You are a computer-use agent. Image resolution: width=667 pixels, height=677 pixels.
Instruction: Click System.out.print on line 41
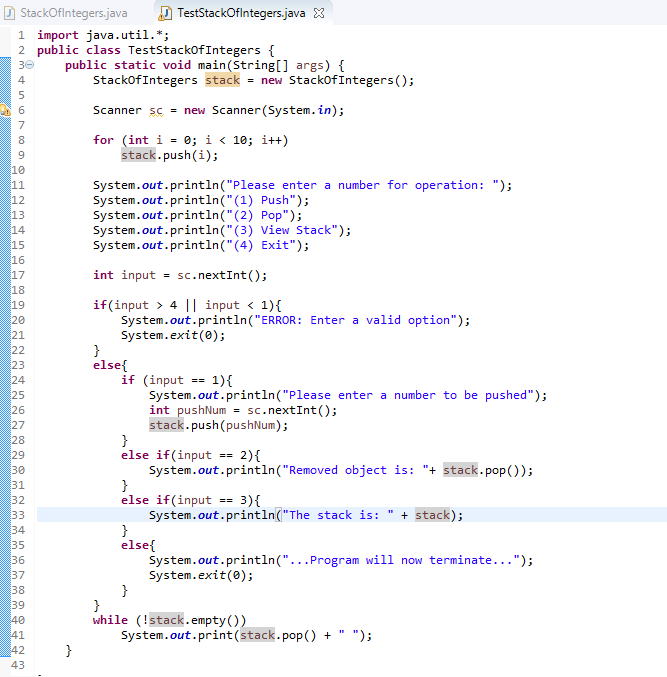[177, 635]
